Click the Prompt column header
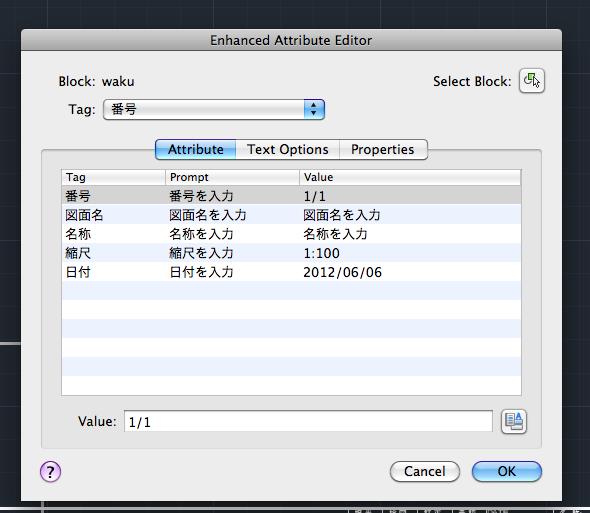Image resolution: width=590 pixels, height=513 pixels. [233, 177]
